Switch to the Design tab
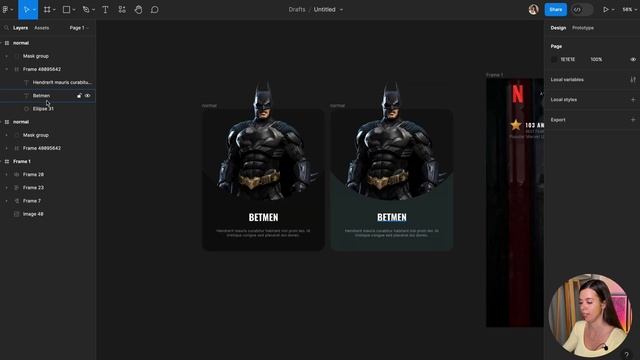The height and width of the screenshot is (360, 640). 558,28
